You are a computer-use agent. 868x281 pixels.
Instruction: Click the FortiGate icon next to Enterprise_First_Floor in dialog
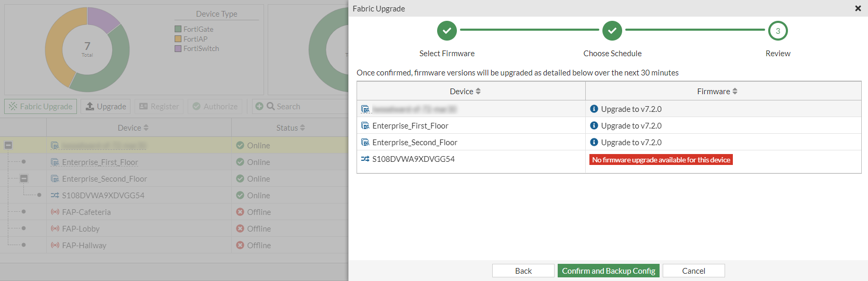coord(365,125)
